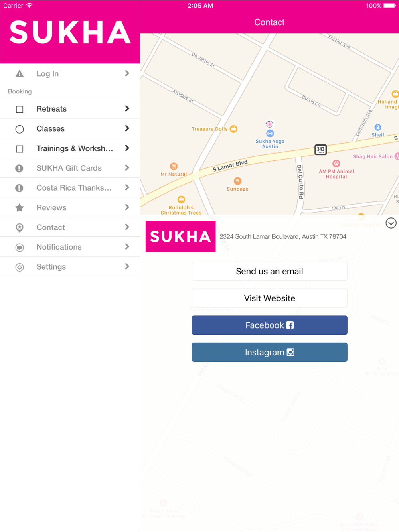The image size is (399, 532).
Task: Click the location pin icon beside Contact
Action: click(19, 227)
